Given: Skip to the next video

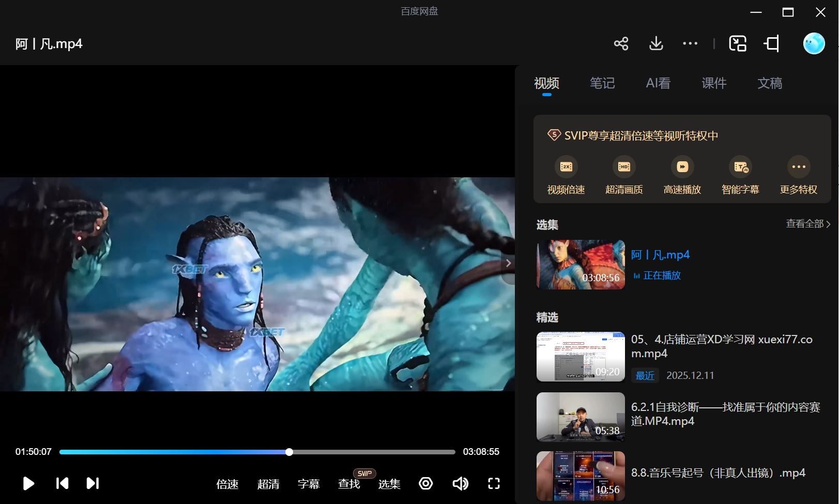Looking at the screenshot, I should click(93, 483).
